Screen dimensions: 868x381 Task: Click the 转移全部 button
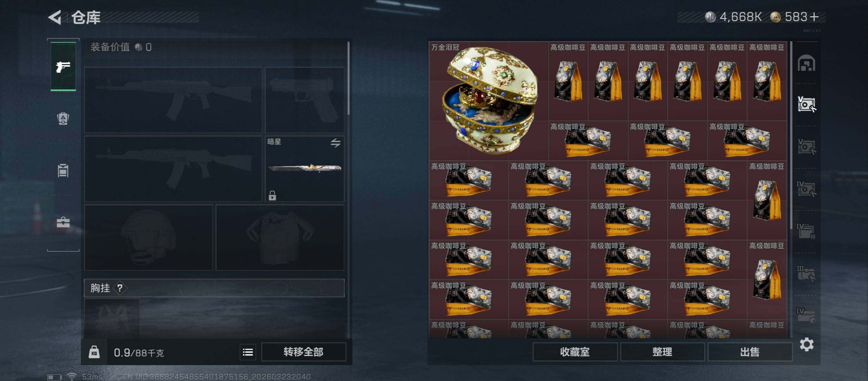303,352
